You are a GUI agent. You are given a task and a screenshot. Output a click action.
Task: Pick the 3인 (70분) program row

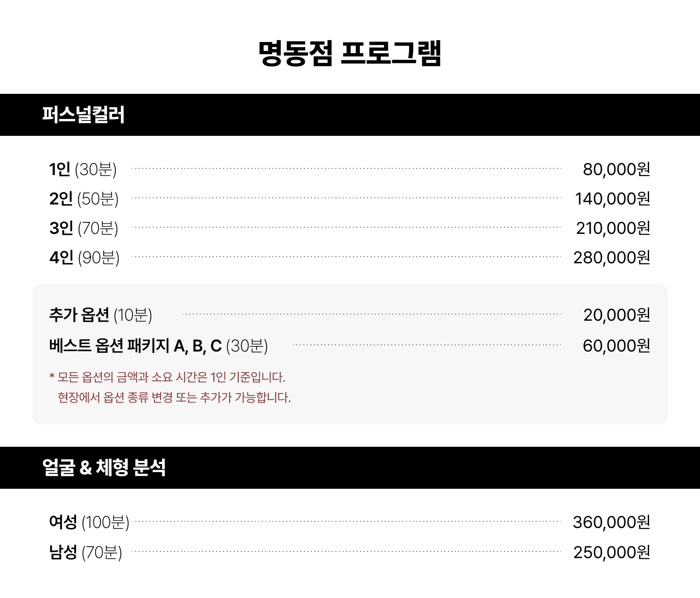[x=84, y=228]
